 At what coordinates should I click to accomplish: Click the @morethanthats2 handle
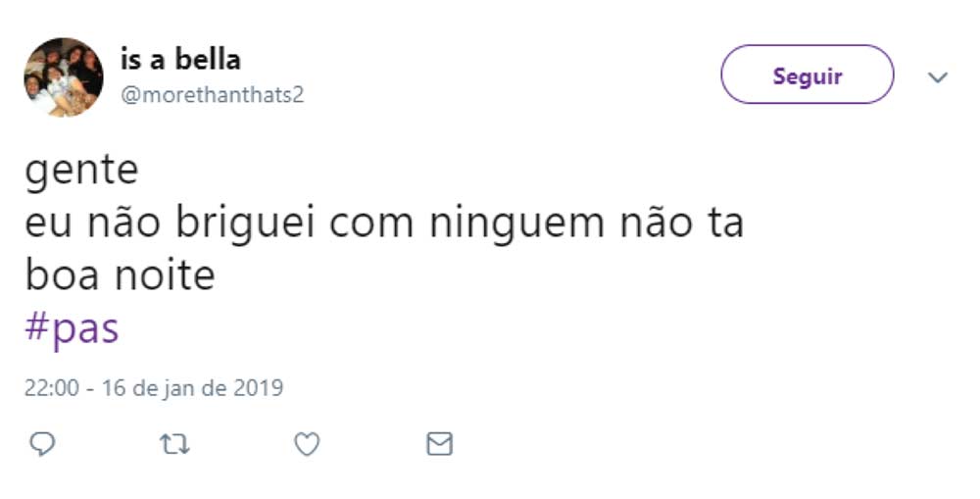[212, 95]
